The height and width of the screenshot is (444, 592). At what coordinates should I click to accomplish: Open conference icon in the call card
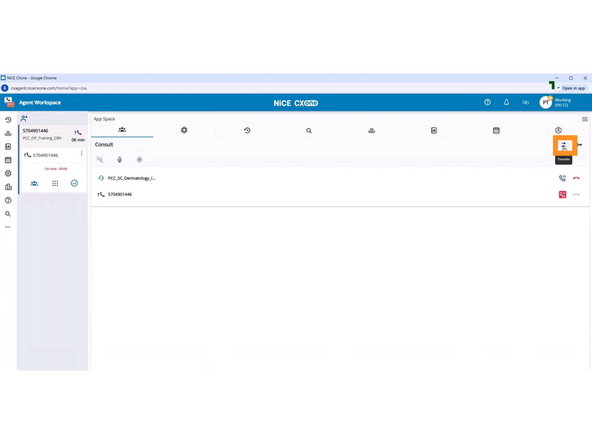pos(34,183)
